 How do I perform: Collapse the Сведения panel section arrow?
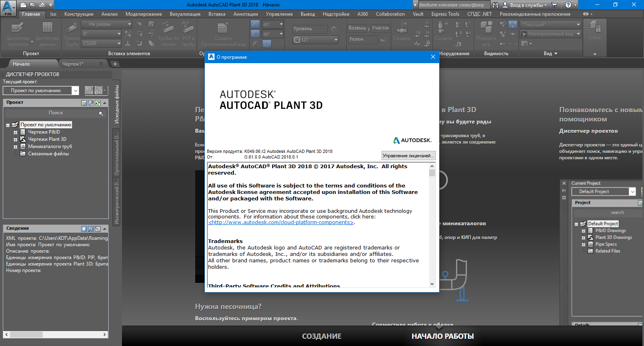[105, 229]
